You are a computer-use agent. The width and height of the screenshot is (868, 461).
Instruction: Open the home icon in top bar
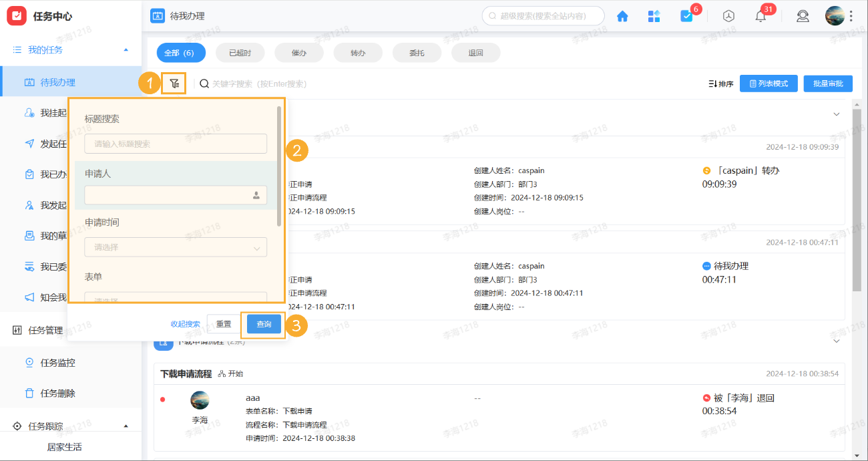click(x=622, y=15)
